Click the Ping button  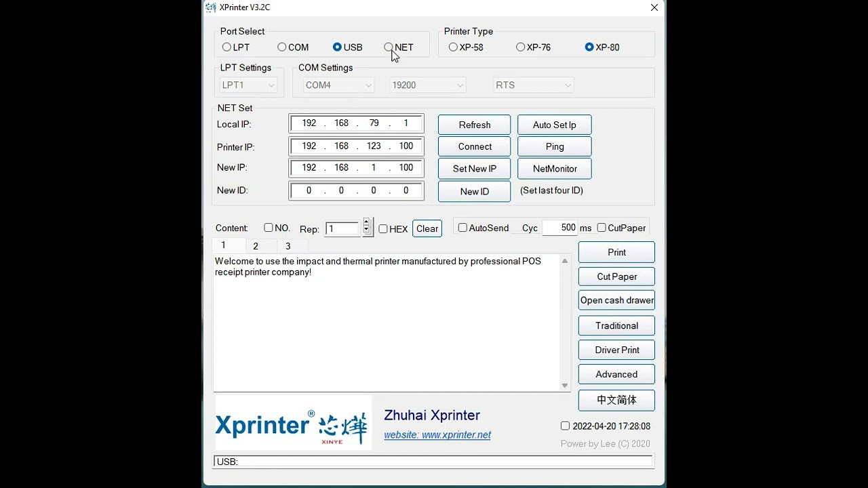point(555,147)
